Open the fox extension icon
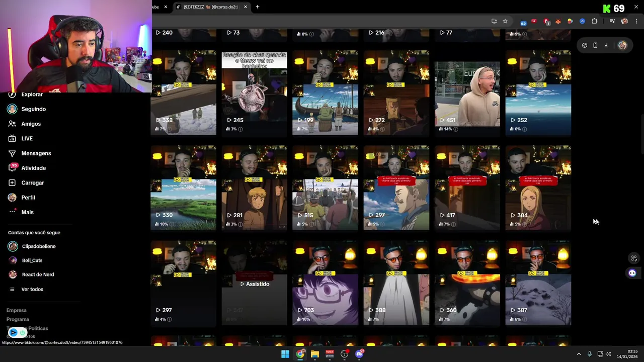This screenshot has height=362, width=644. pos(558,21)
